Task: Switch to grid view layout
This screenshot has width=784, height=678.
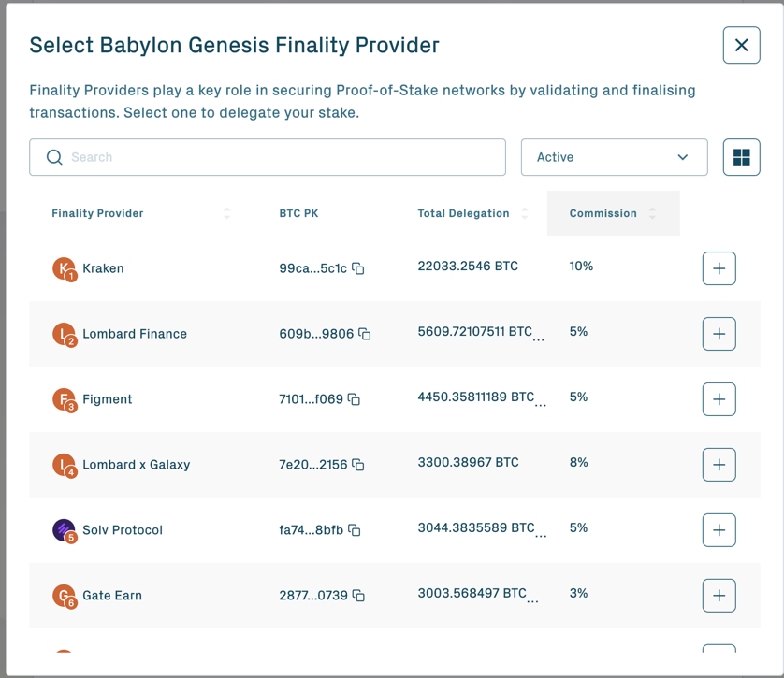Action: (x=741, y=157)
